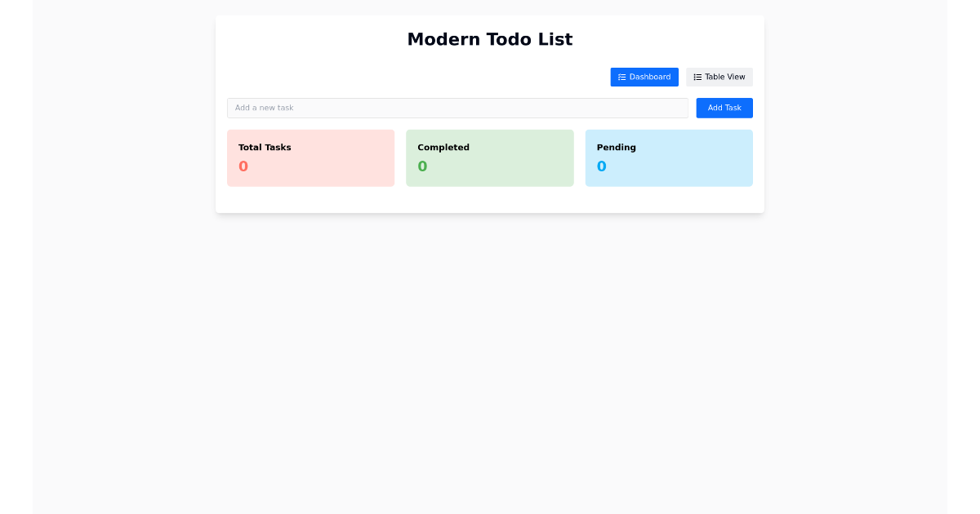Click inside the Add a new task field
Viewport: 980px width, 514px height.
(x=457, y=108)
